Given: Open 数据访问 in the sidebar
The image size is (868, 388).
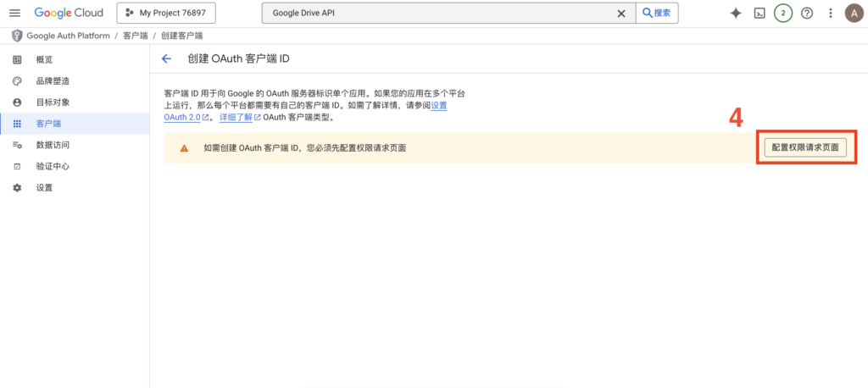Looking at the screenshot, I should tap(53, 145).
